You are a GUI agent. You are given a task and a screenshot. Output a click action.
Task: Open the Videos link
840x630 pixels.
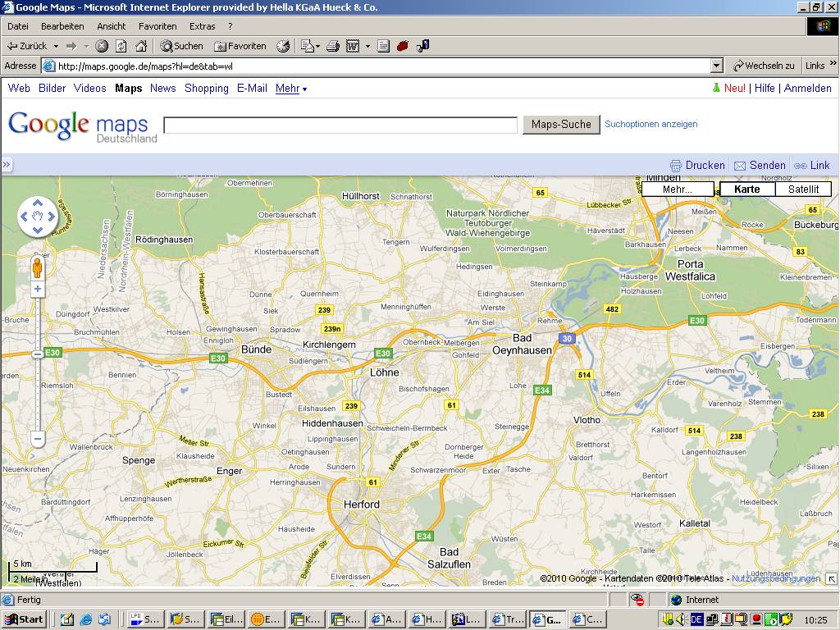[x=90, y=89]
